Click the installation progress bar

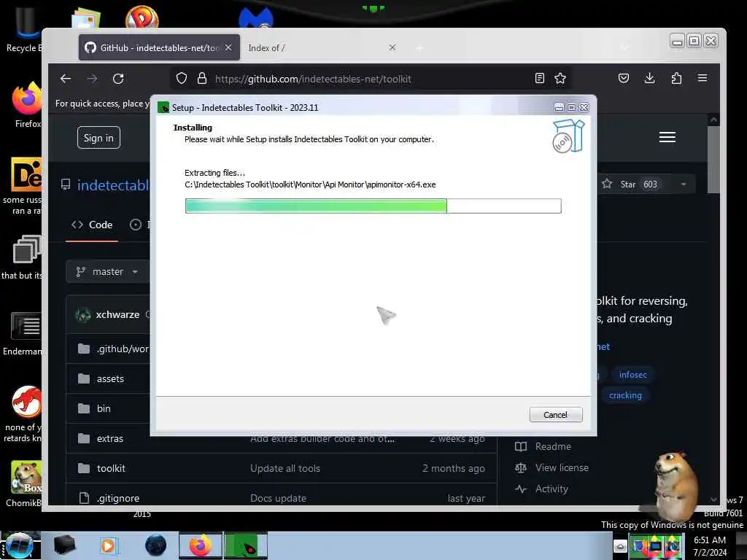tap(373, 206)
